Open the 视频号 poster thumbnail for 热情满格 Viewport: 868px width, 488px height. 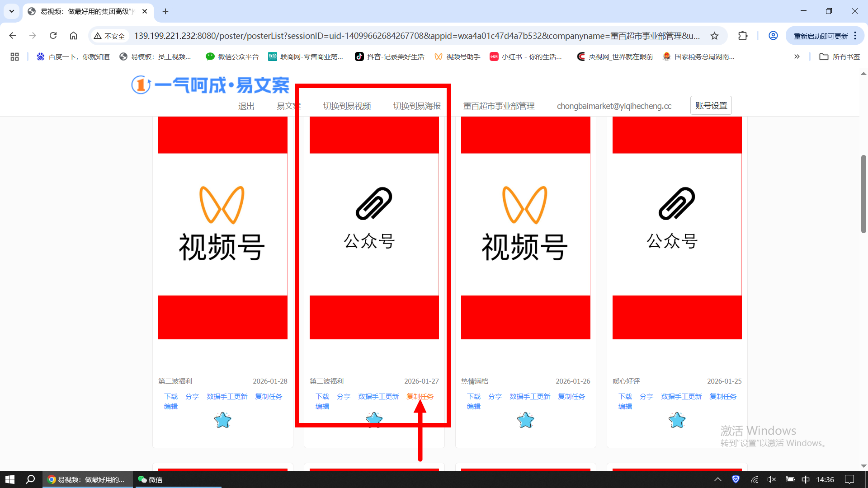(x=526, y=228)
